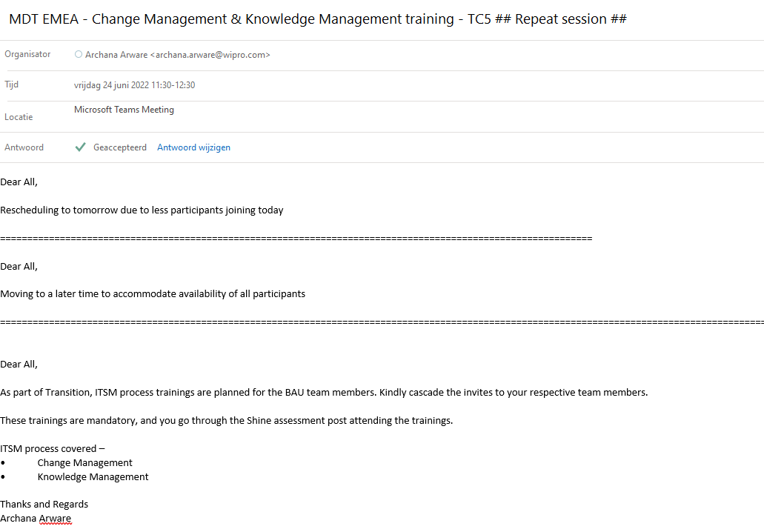Click the Tijd field label
Screen dimensions: 764x532
(12, 84)
